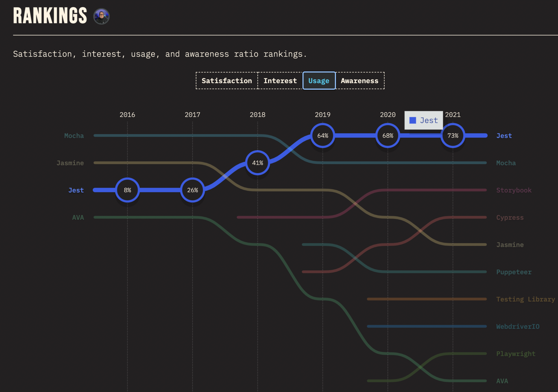Screen dimensions: 558x392
Task: Select the Usage tab
Action: coord(319,81)
